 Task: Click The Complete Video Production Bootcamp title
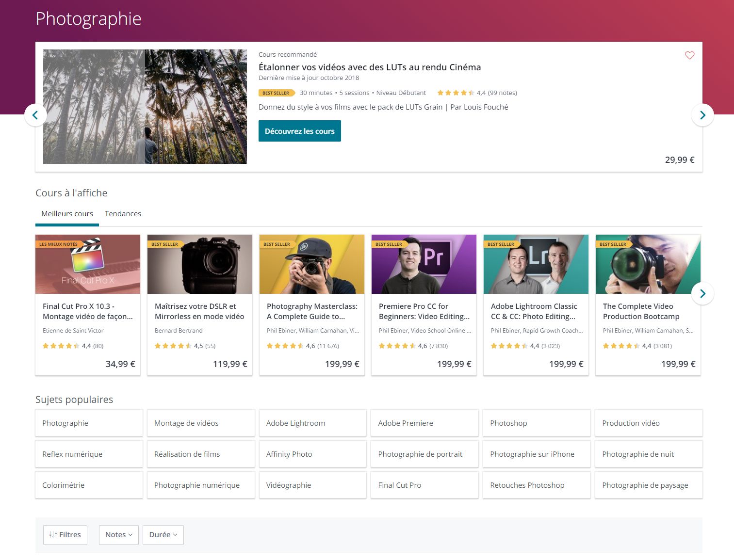coord(641,311)
